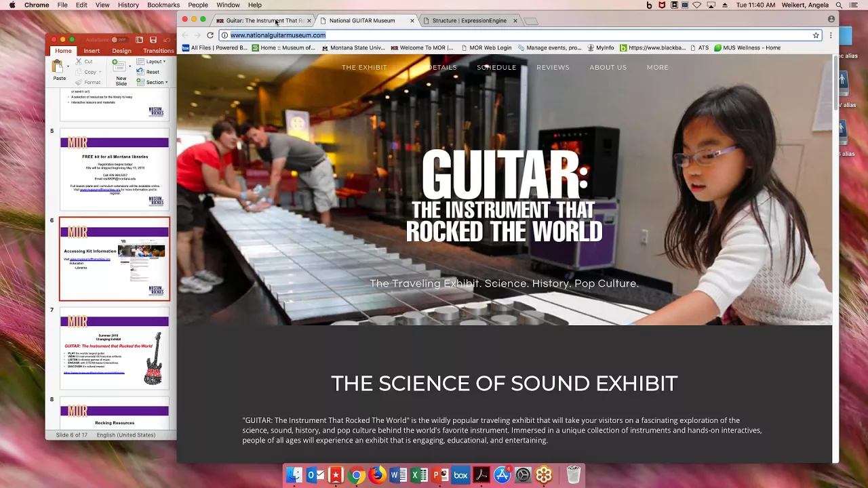Image resolution: width=868 pixels, height=488 pixels.
Task: Switch to PowerPoint Insert tab
Action: 92,51
